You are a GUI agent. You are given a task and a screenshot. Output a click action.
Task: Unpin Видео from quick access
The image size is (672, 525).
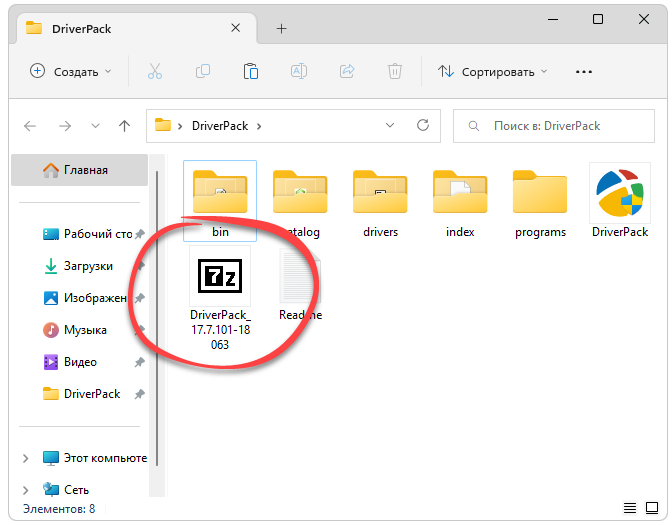[x=139, y=362]
